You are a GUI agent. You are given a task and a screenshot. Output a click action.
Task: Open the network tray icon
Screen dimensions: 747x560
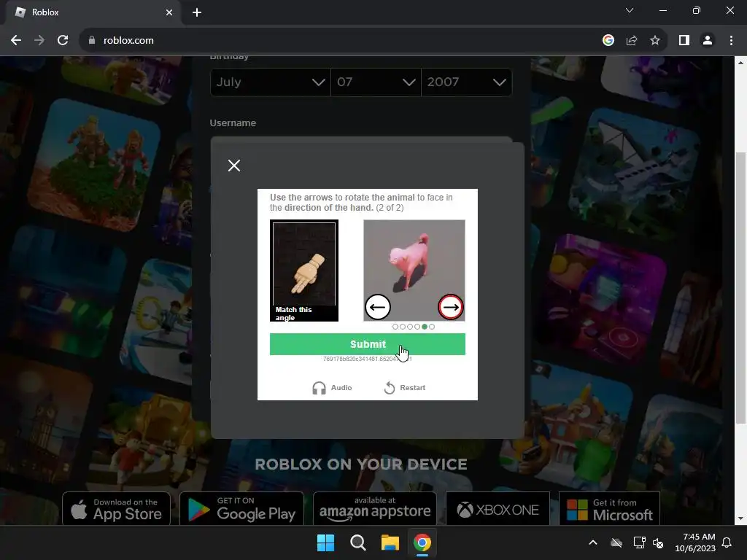click(x=639, y=542)
